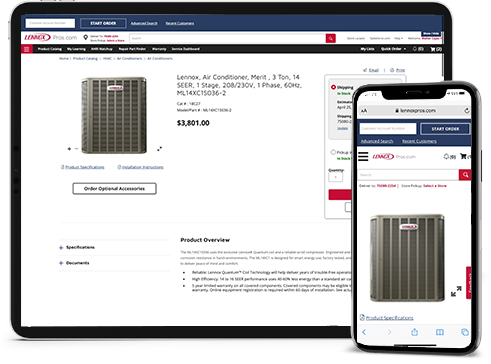This screenshot has width=491, height=364.
Task: Open the red hamburger menu on tablet
Action: (27, 49)
